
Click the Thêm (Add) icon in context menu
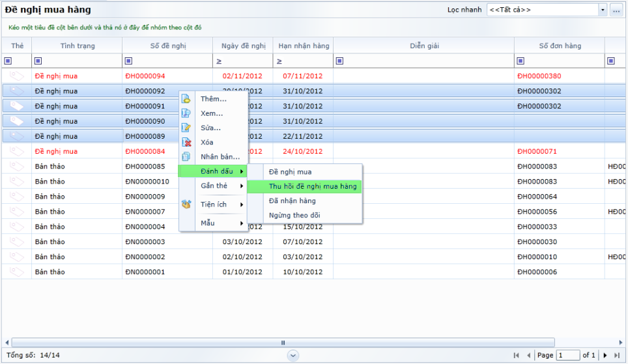click(x=186, y=99)
